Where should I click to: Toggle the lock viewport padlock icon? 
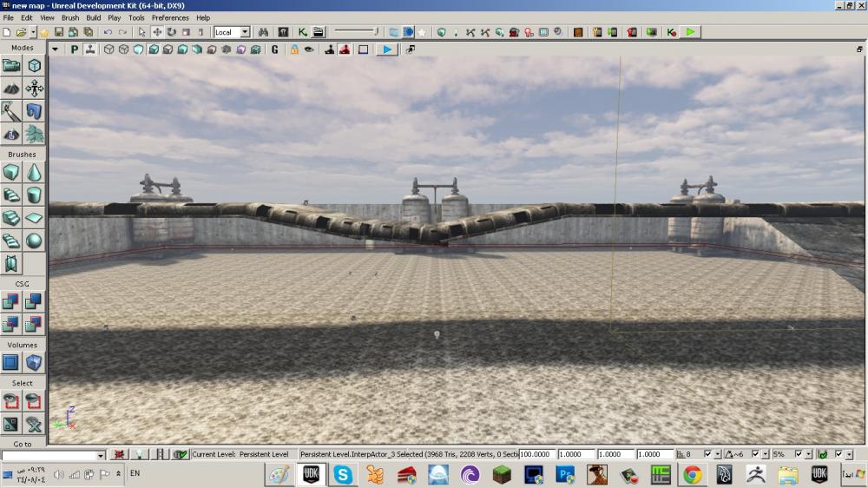(x=294, y=49)
